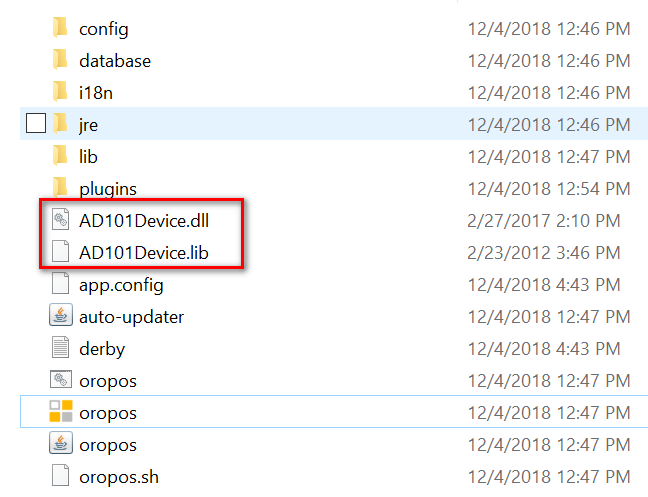Select the plugins folder icon
Screen dimensions: 648x497
point(60,187)
